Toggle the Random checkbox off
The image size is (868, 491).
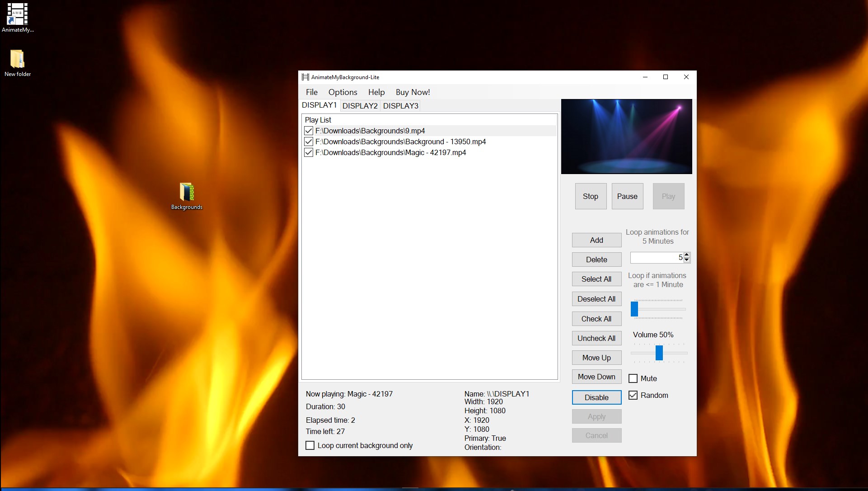633,395
